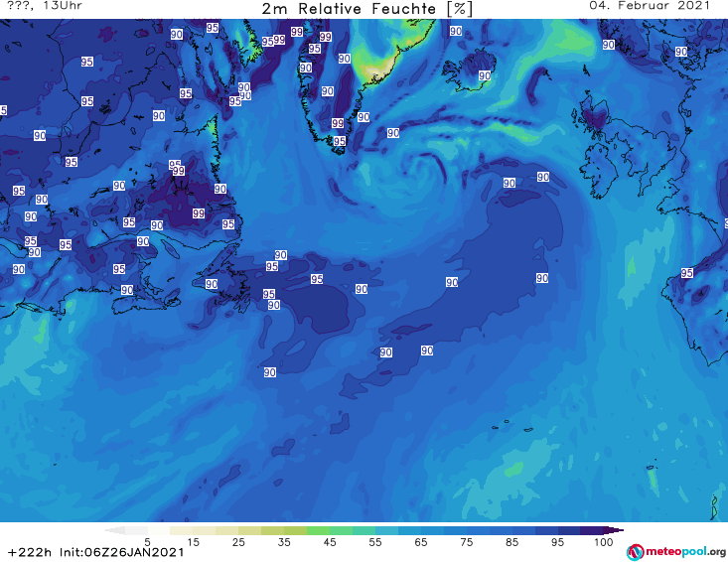The height and width of the screenshot is (562, 728).
Task: Click the '65' legend tick label
Action: (421, 542)
